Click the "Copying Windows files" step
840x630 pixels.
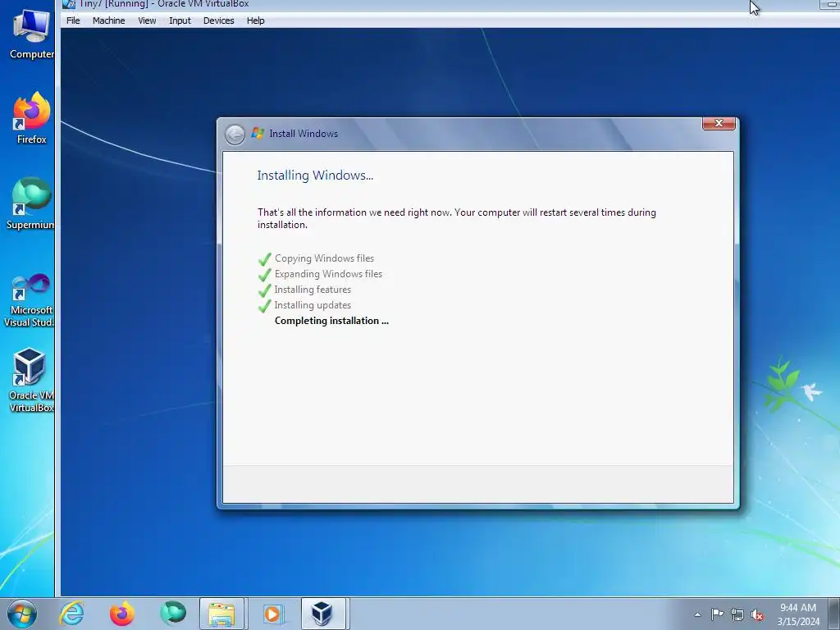coord(324,258)
